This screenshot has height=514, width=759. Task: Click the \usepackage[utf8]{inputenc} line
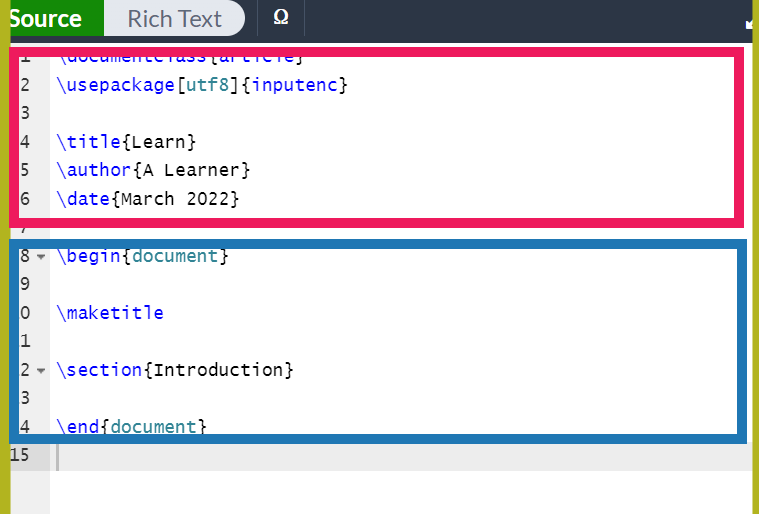click(202, 85)
